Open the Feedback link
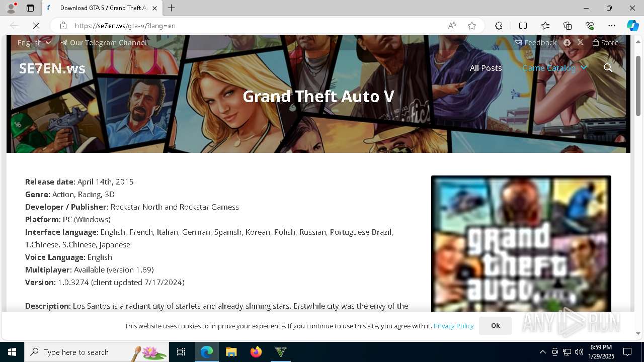644x362 pixels. click(x=536, y=43)
